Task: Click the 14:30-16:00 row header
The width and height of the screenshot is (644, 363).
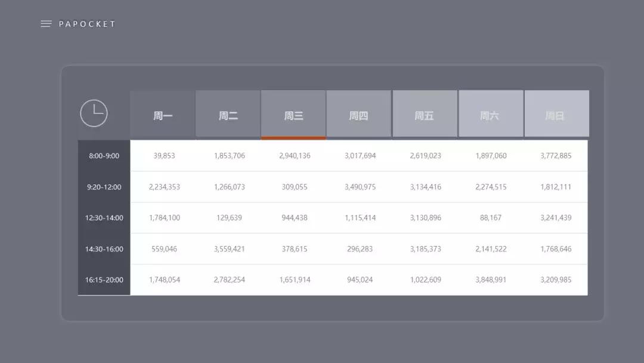Action: 104,249
